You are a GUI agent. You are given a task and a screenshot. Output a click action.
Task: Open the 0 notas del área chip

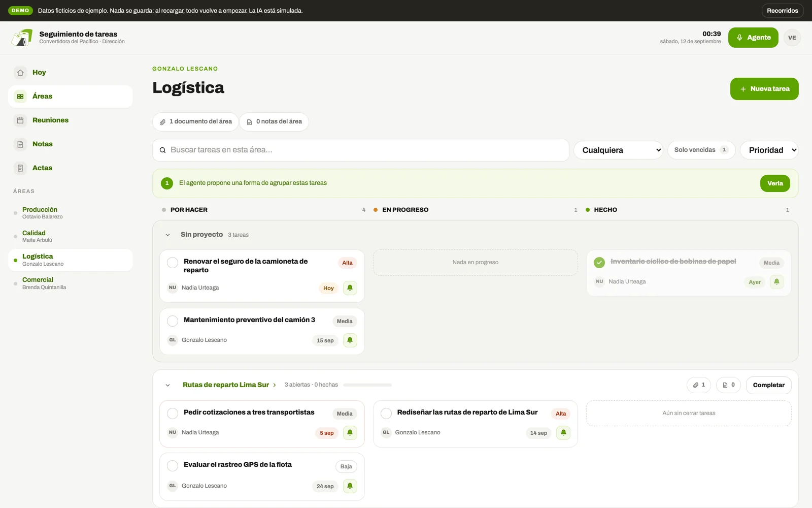tap(274, 122)
